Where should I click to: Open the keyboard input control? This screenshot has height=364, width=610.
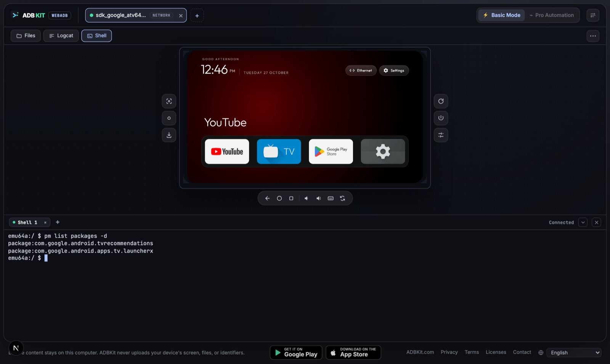[x=331, y=198]
